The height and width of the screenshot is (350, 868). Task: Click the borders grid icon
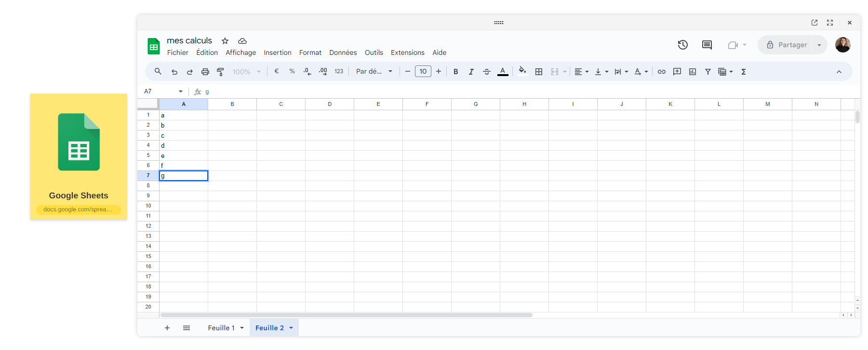click(x=539, y=72)
